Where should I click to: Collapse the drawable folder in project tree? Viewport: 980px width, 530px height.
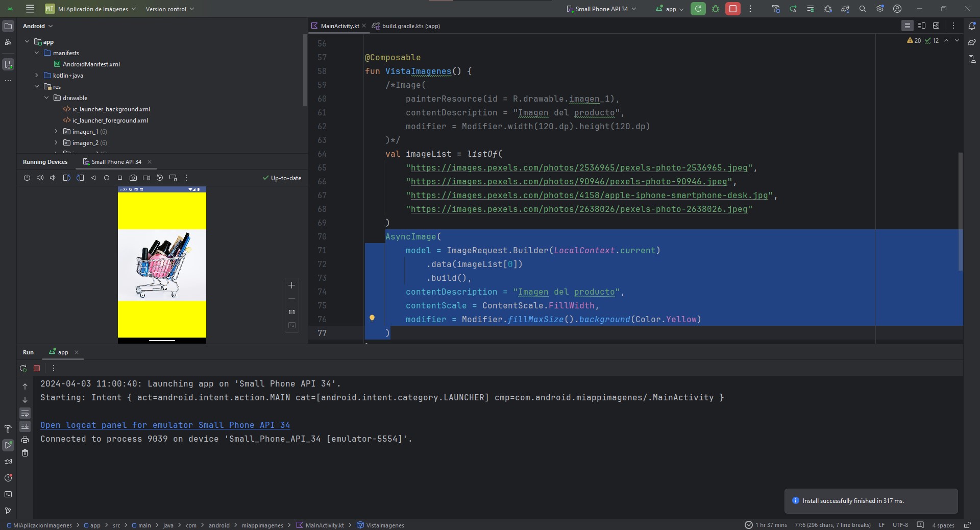[46, 98]
